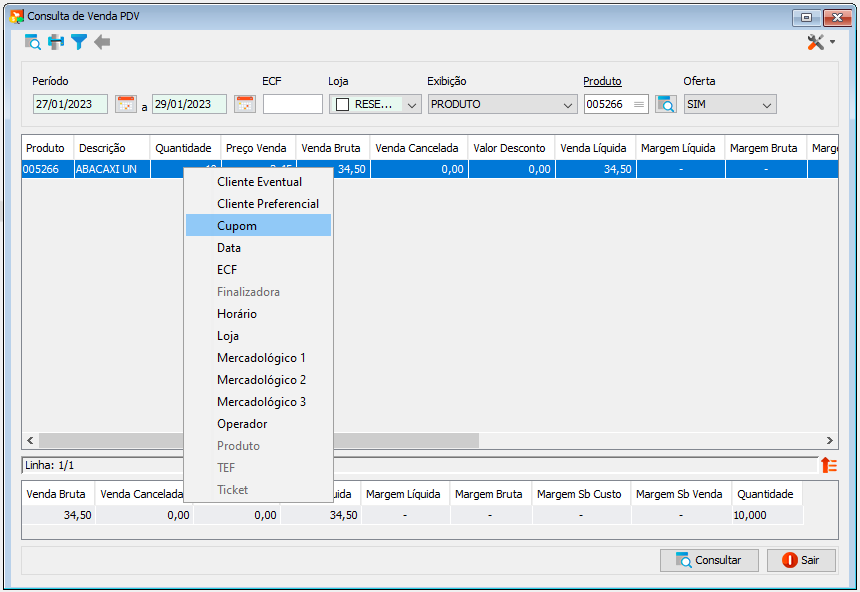Click the Valor Desconto column header

click(x=512, y=148)
